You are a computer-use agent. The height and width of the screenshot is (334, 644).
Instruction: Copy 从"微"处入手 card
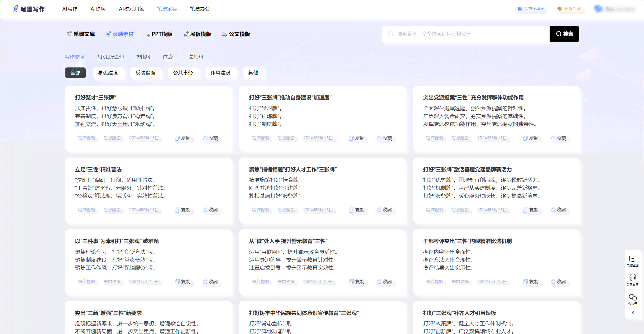pos(357,282)
